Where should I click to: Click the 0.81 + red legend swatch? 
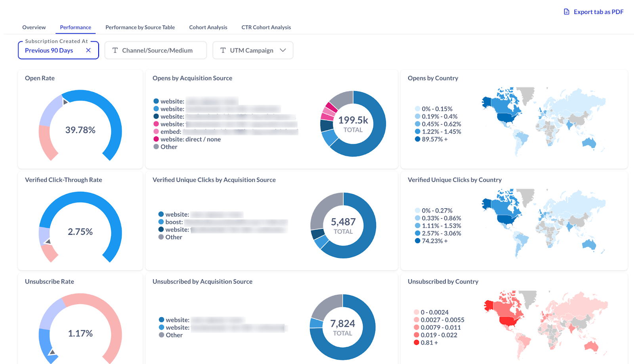pos(416,343)
